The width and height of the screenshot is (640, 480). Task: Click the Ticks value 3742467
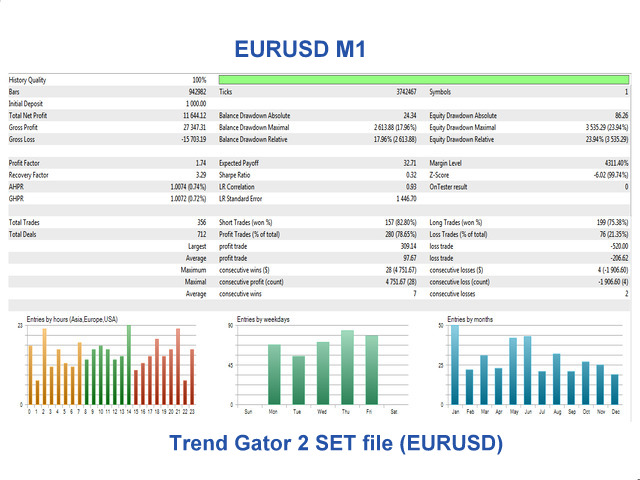(406, 92)
